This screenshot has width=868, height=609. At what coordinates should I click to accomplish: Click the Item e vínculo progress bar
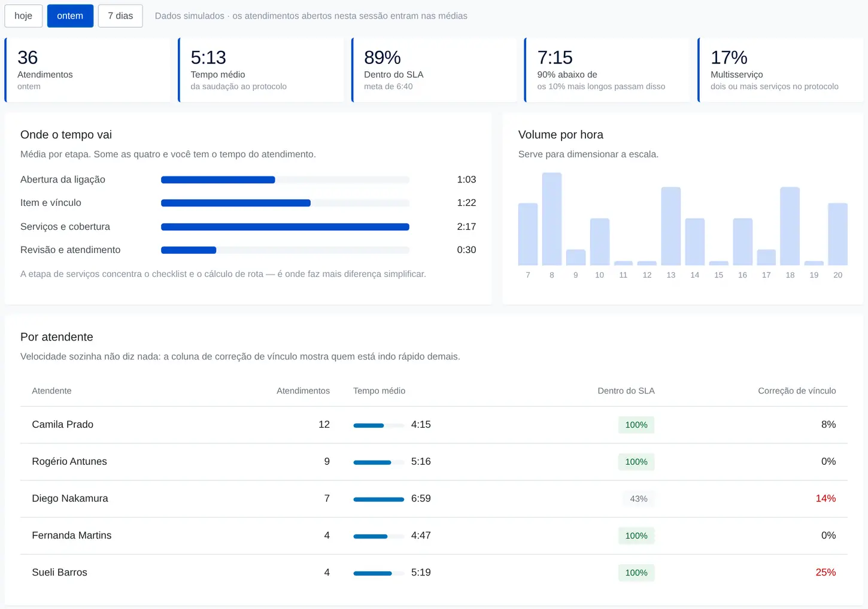(285, 203)
